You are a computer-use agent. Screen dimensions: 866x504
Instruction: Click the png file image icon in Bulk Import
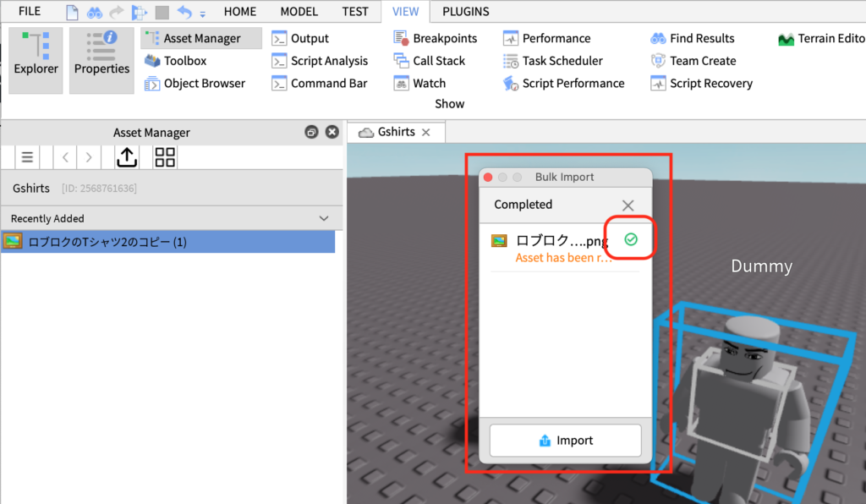pos(499,241)
